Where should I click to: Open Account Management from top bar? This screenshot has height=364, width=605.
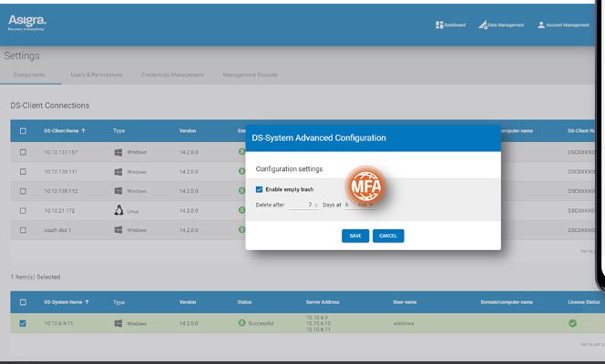(x=563, y=25)
